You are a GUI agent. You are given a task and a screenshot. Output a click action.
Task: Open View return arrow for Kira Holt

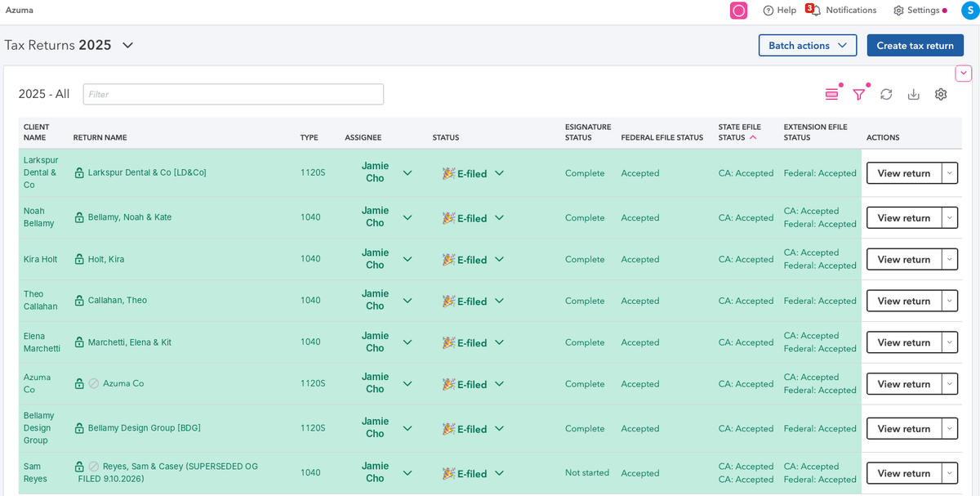click(x=949, y=259)
